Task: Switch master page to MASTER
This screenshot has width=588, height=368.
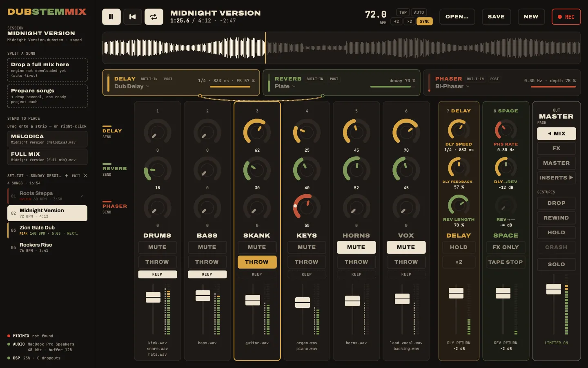Action: pyautogui.click(x=556, y=163)
